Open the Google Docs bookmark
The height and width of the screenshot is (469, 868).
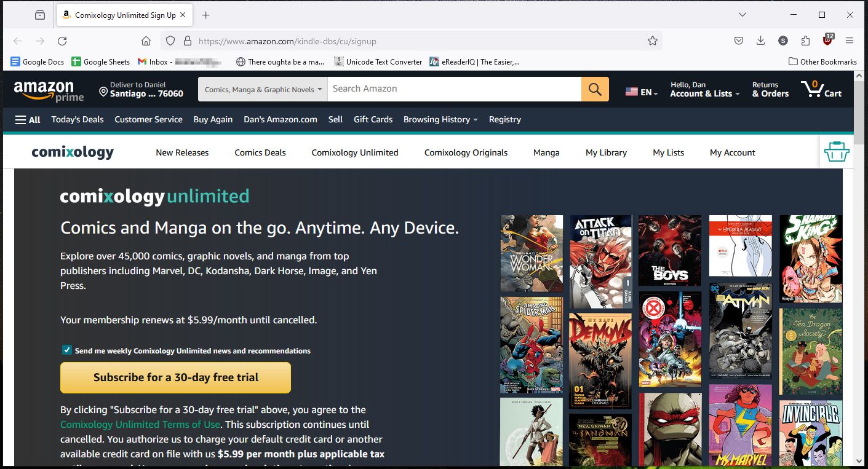tap(38, 61)
